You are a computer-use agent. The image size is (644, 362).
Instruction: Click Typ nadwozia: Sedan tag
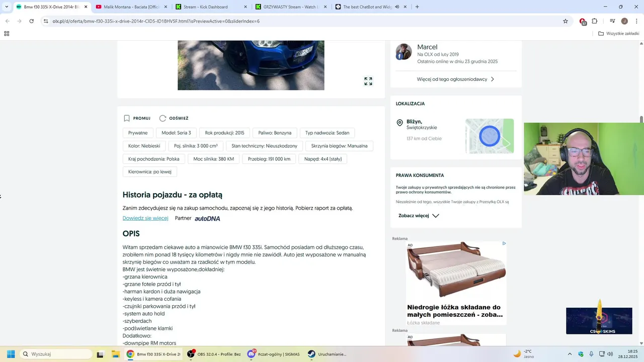tap(327, 133)
